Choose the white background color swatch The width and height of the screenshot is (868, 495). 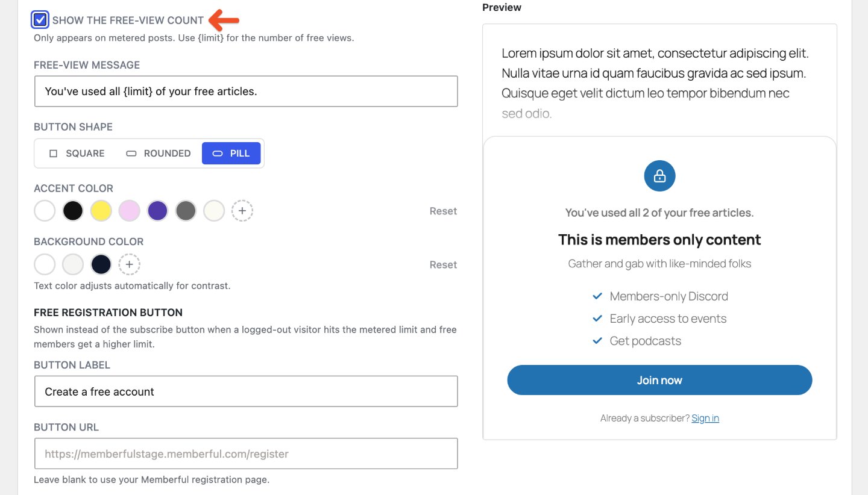(45, 264)
